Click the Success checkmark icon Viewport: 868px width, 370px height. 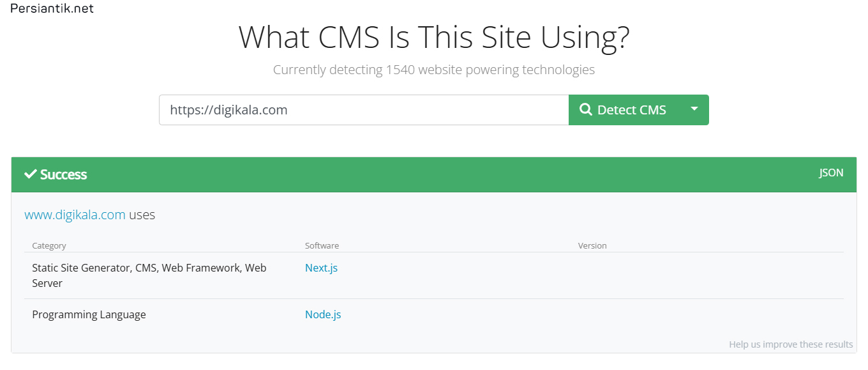pos(30,174)
